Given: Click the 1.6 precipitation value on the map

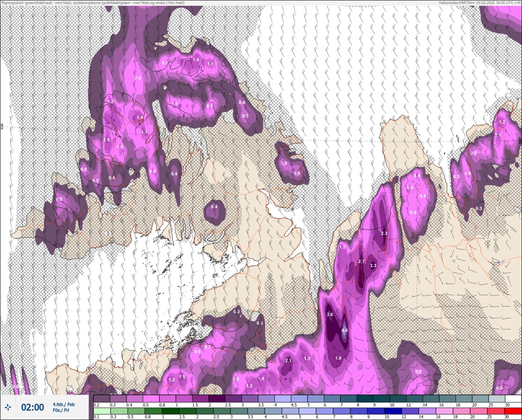Looking at the screenshot, I should pyautogui.click(x=107, y=140).
